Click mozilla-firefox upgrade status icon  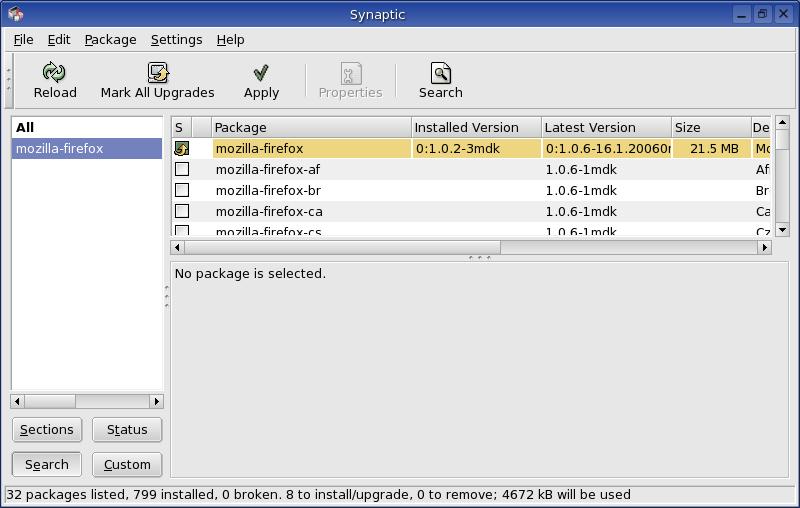point(182,148)
